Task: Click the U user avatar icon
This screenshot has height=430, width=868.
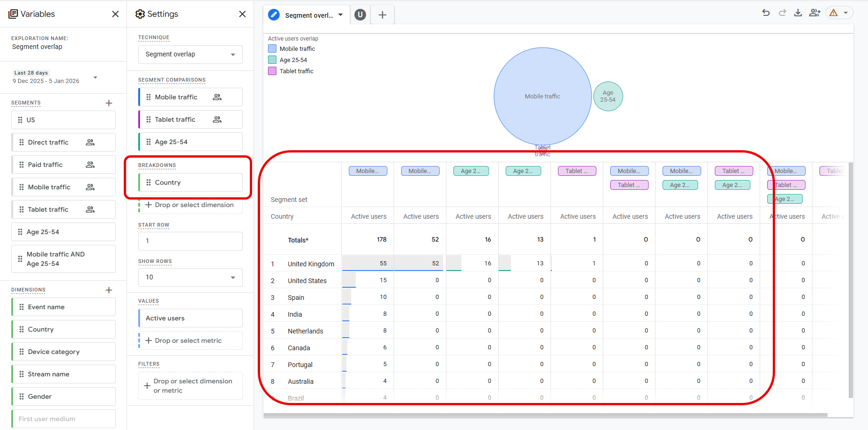Action: pyautogui.click(x=360, y=15)
